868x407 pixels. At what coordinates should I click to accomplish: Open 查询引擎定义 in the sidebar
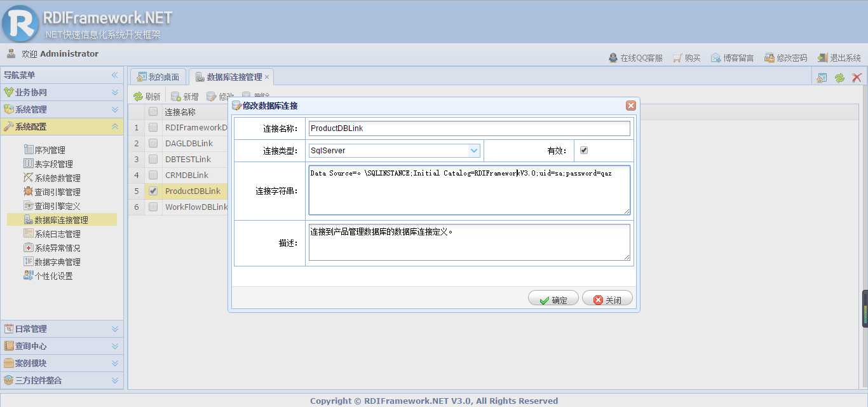pyautogui.click(x=52, y=206)
